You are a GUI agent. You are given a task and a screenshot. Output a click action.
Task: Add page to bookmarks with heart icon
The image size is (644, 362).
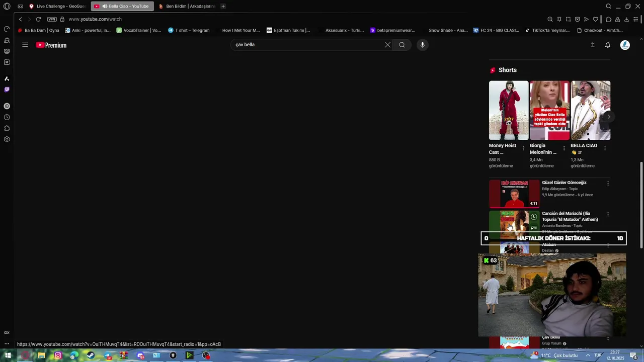coord(595,19)
